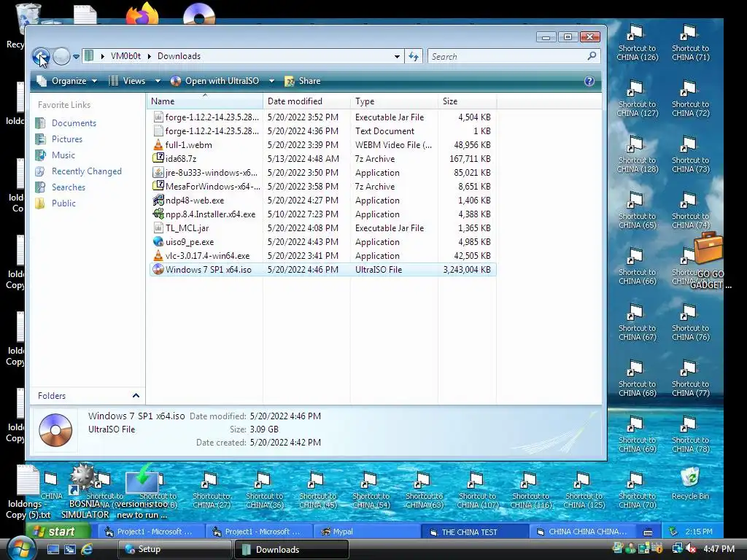
Task: Click the inner green start button
Action: (58, 532)
